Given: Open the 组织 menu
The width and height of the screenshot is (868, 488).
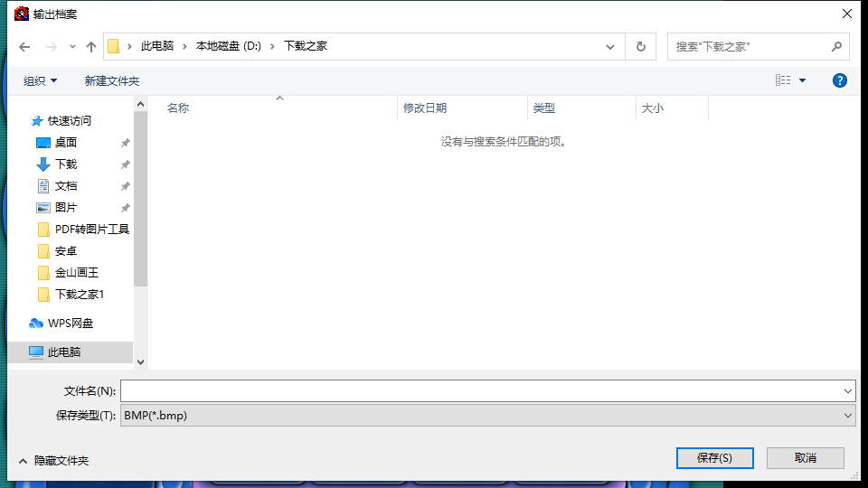Looking at the screenshot, I should coord(40,80).
